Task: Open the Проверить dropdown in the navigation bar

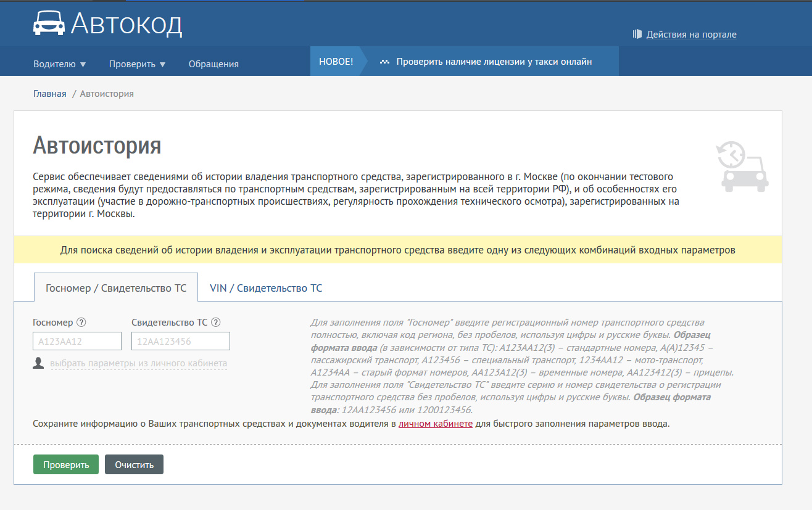Action: click(137, 64)
